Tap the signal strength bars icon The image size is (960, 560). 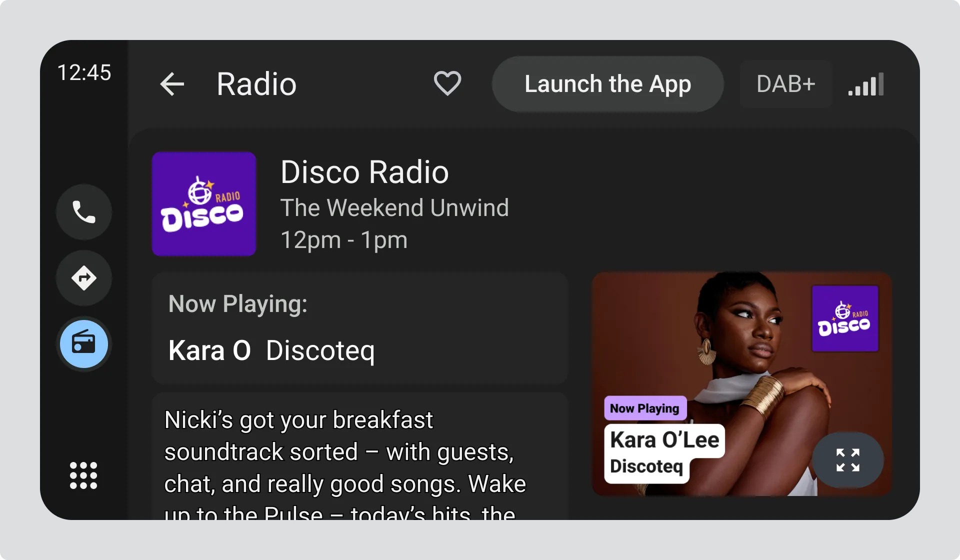866,84
